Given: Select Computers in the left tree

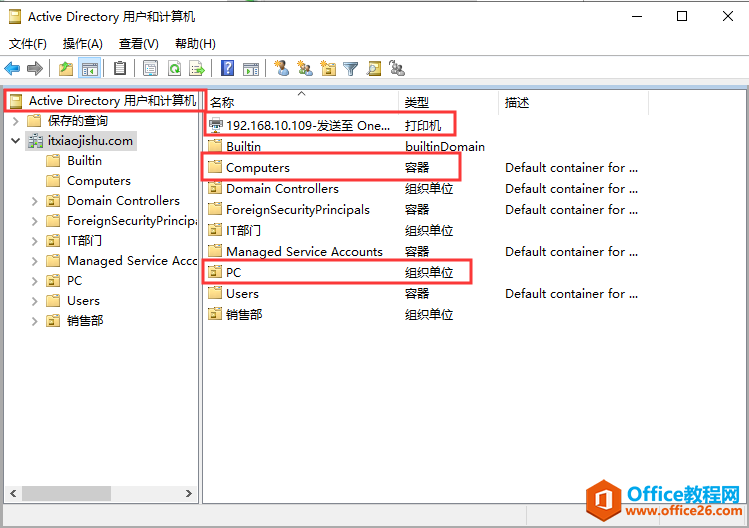Looking at the screenshot, I should pyautogui.click(x=99, y=181).
